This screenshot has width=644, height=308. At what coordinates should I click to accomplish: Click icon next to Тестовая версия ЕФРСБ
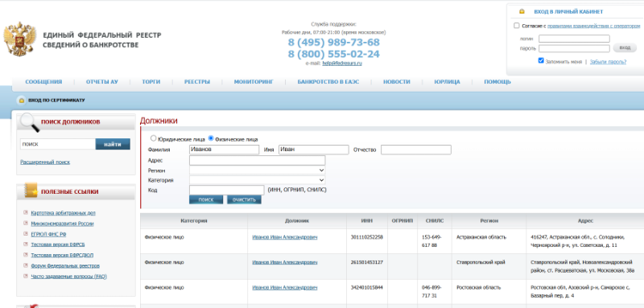pos(26,244)
